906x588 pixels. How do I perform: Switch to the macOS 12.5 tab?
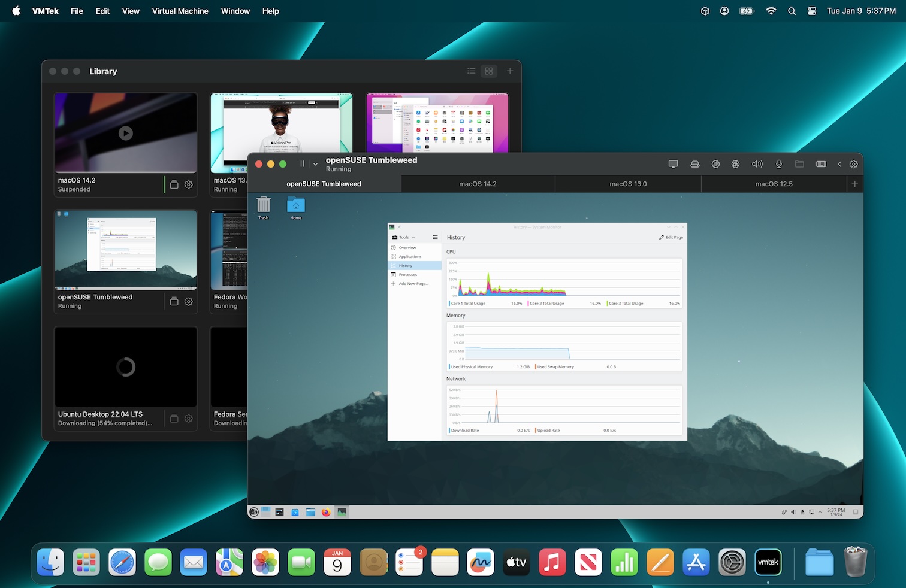774,184
